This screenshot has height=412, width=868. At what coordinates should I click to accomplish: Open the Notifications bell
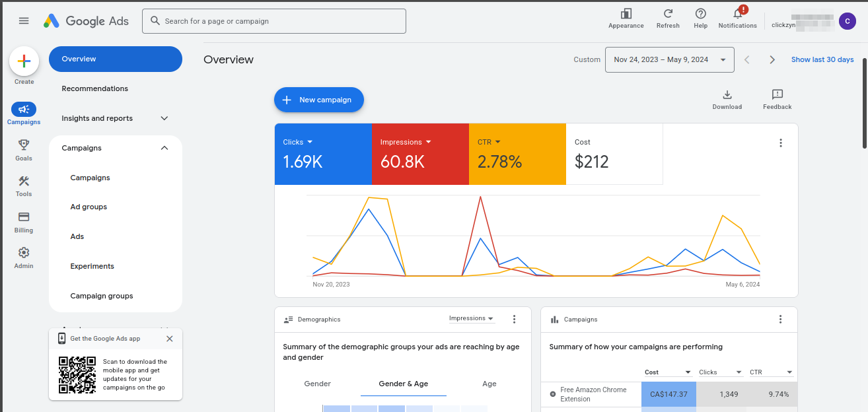tap(737, 18)
